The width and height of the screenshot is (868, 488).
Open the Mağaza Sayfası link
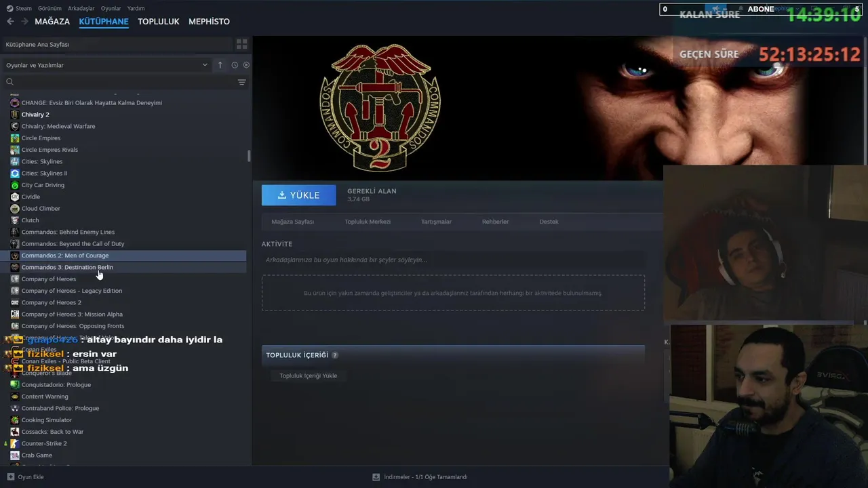[x=293, y=222]
